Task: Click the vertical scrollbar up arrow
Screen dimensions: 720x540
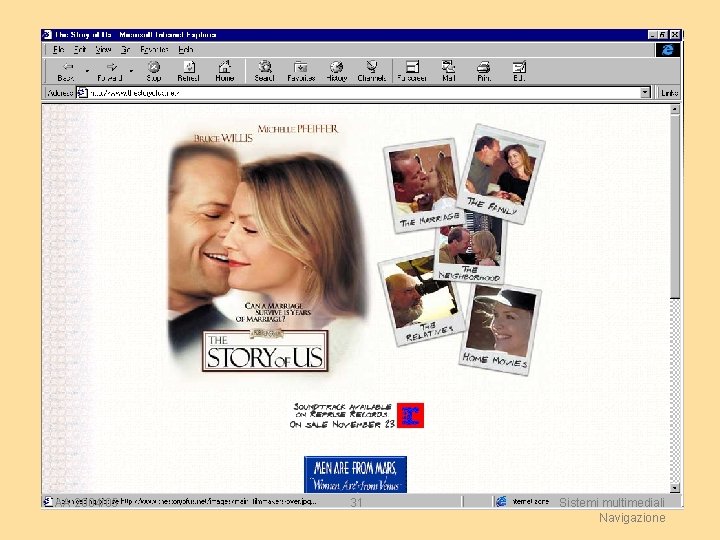Action: pyautogui.click(x=675, y=109)
